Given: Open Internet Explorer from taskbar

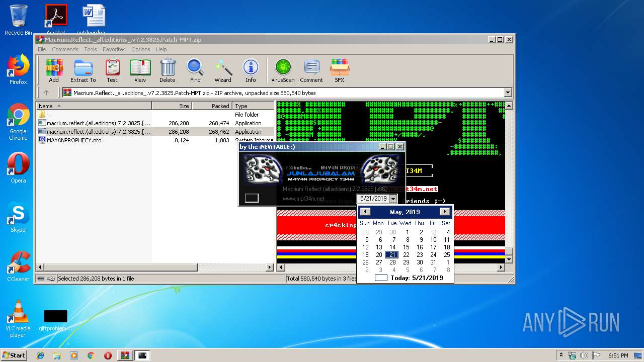Looking at the screenshot, I should coord(40,355).
